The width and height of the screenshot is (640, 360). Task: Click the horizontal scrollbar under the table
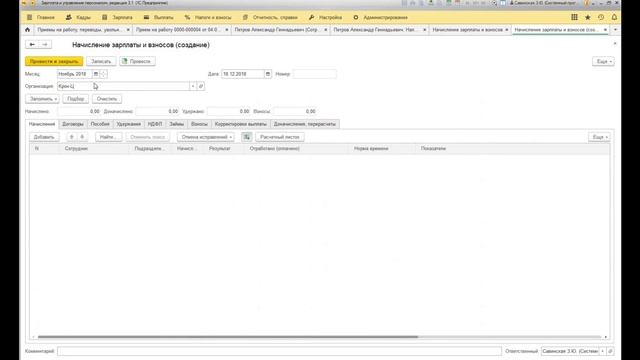(x=228, y=337)
